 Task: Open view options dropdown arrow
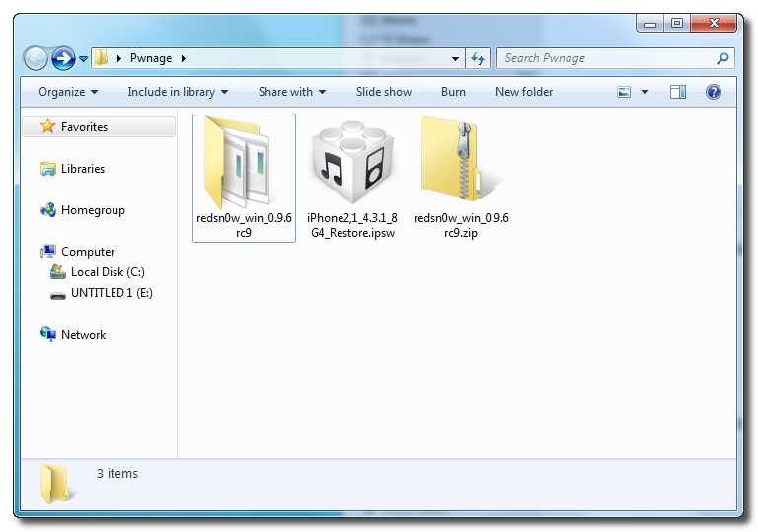click(x=644, y=92)
